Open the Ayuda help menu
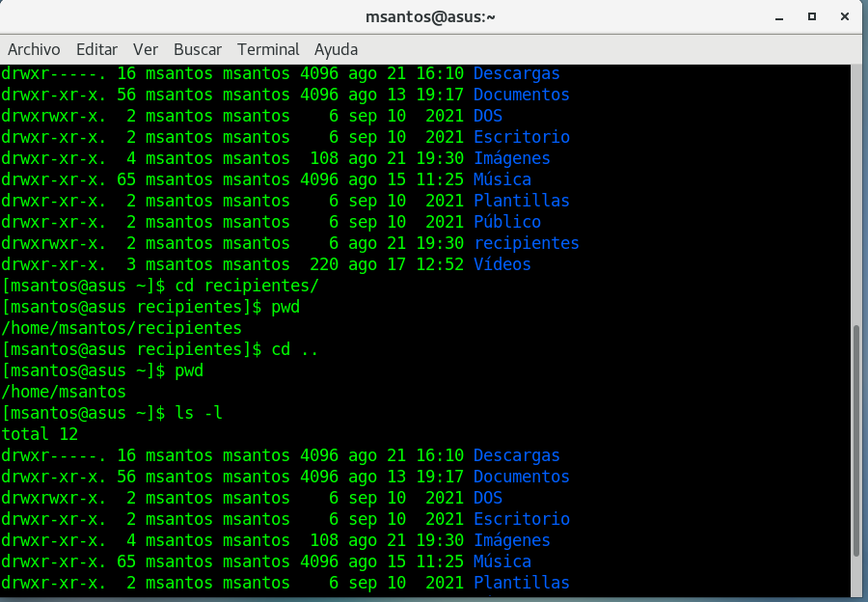 coord(336,49)
